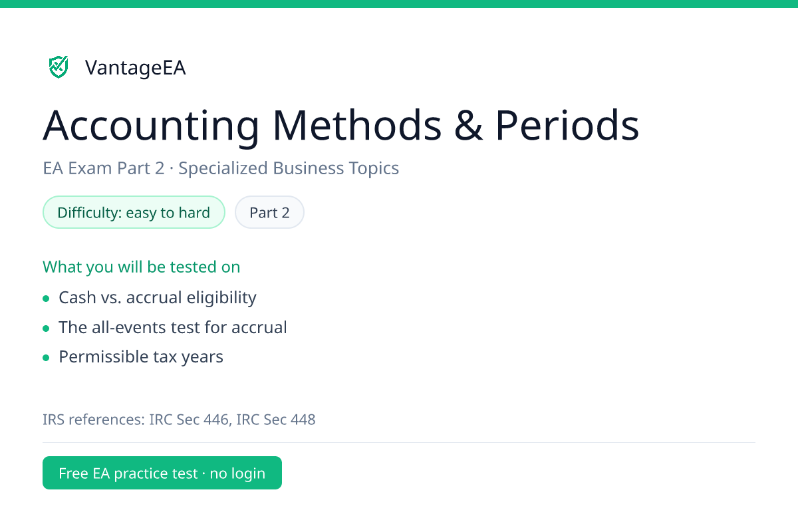Viewport: 798px width, 532px height.
Task: Click the Specialized Business Topics subtitle text
Action: [289, 168]
